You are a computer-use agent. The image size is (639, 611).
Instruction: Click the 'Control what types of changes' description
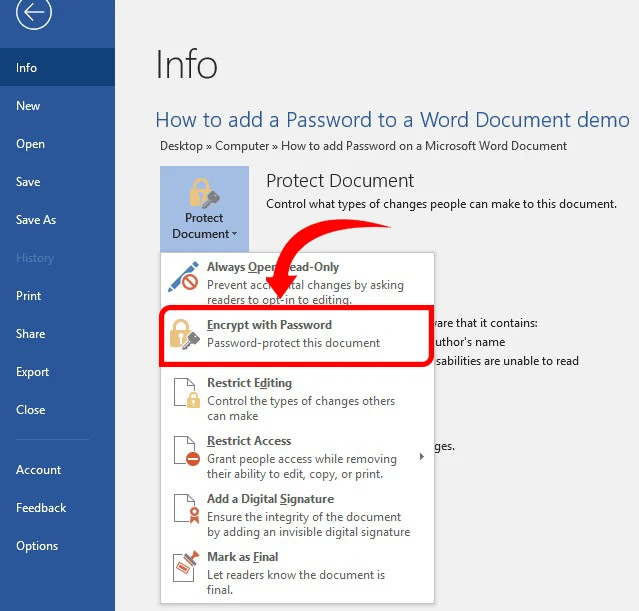[441, 204]
